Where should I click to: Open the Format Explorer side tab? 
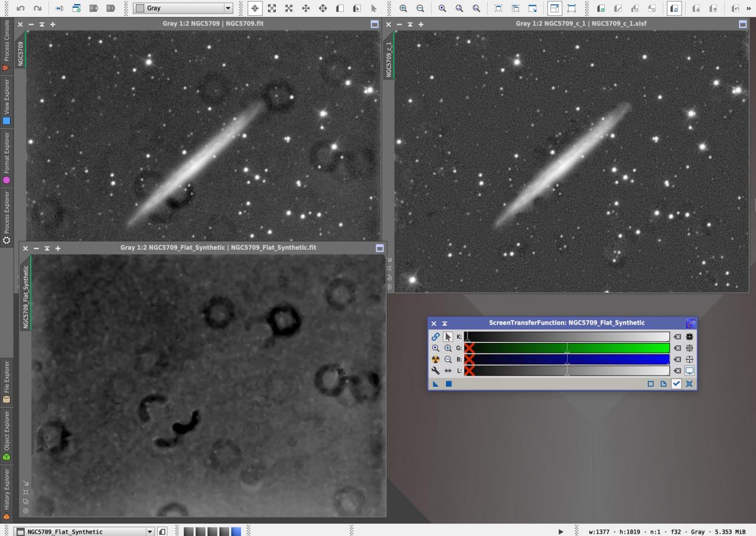pos(6,158)
